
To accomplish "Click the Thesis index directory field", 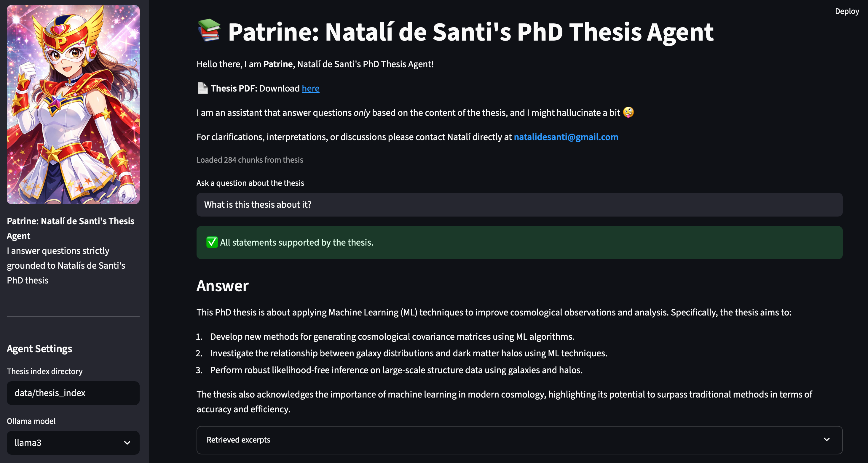I will (73, 393).
